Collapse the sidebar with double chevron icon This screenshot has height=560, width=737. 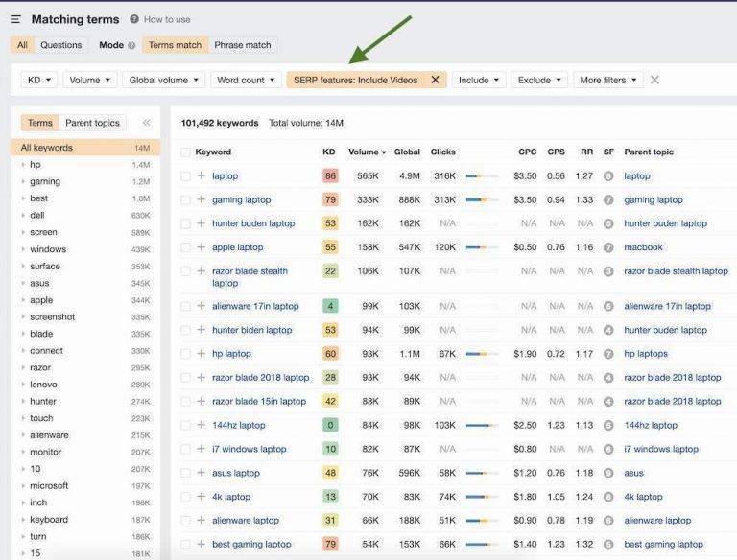tap(146, 123)
